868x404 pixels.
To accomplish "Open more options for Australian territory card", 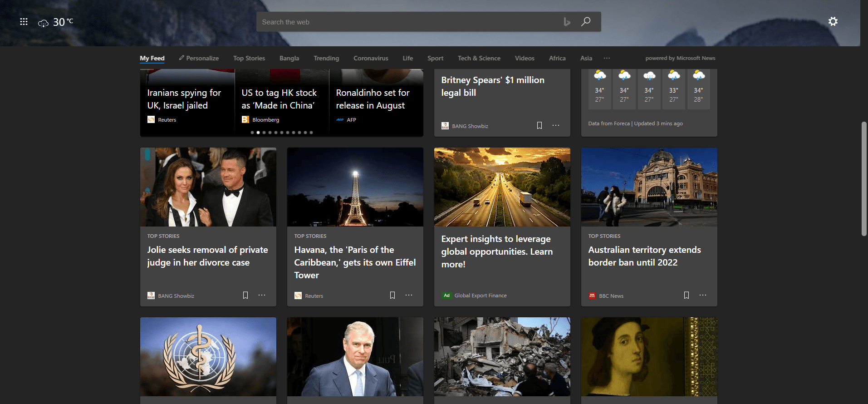I will (703, 296).
